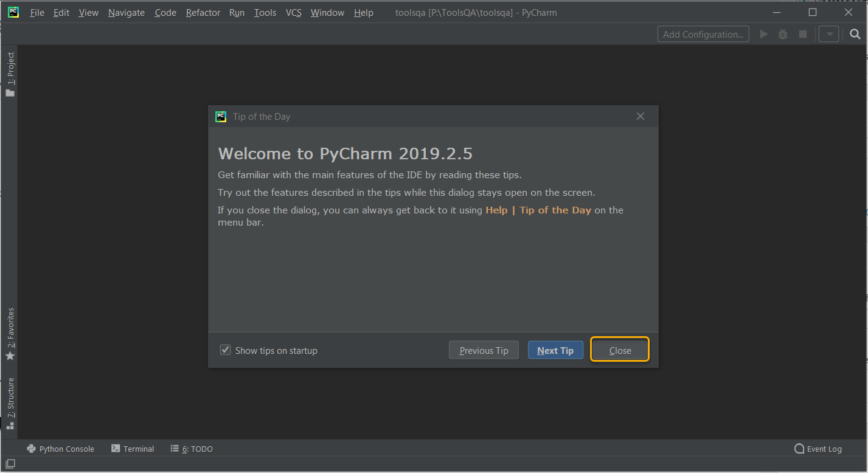868x473 pixels.
Task: Expand the toolbar dropdown arrow button
Action: click(x=828, y=34)
